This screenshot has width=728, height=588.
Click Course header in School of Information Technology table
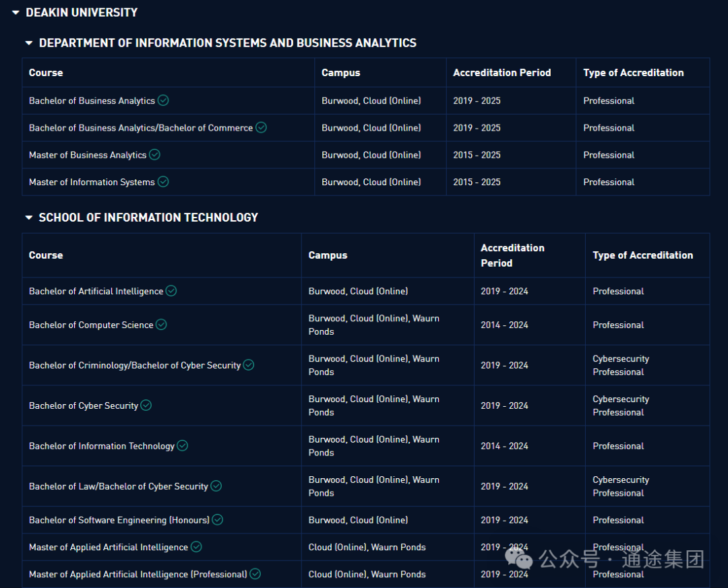pyautogui.click(x=46, y=255)
